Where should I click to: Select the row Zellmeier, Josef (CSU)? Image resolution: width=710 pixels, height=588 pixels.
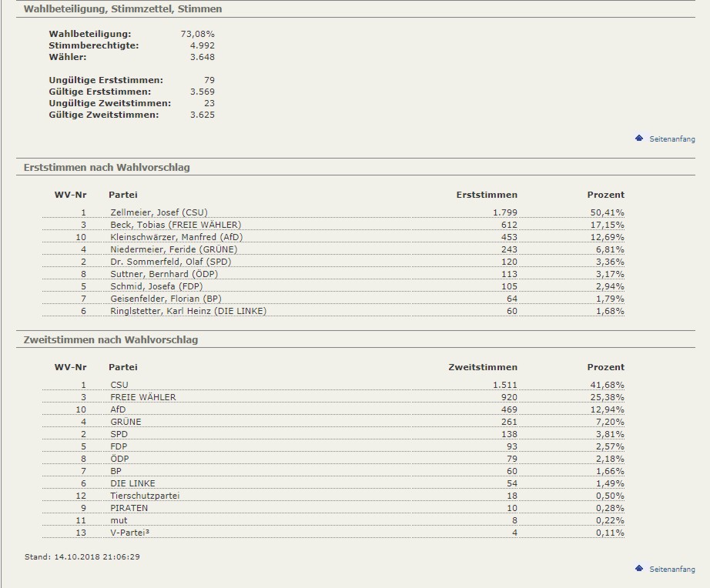(333, 212)
